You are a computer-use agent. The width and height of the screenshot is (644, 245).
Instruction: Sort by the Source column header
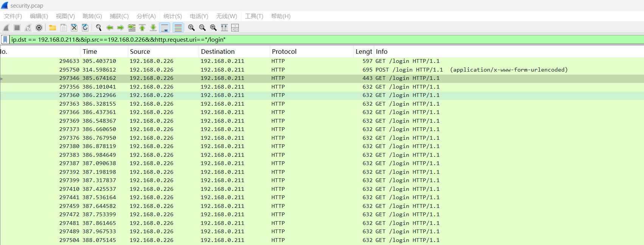point(163,51)
